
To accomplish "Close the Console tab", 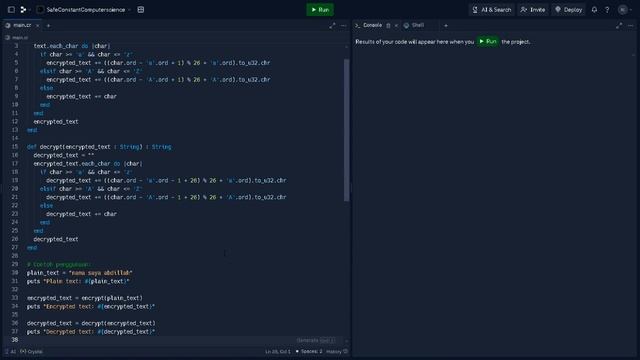I will point(396,25).
